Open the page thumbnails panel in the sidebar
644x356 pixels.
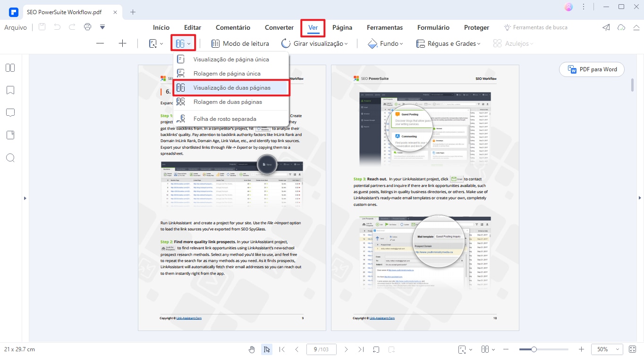click(10, 68)
